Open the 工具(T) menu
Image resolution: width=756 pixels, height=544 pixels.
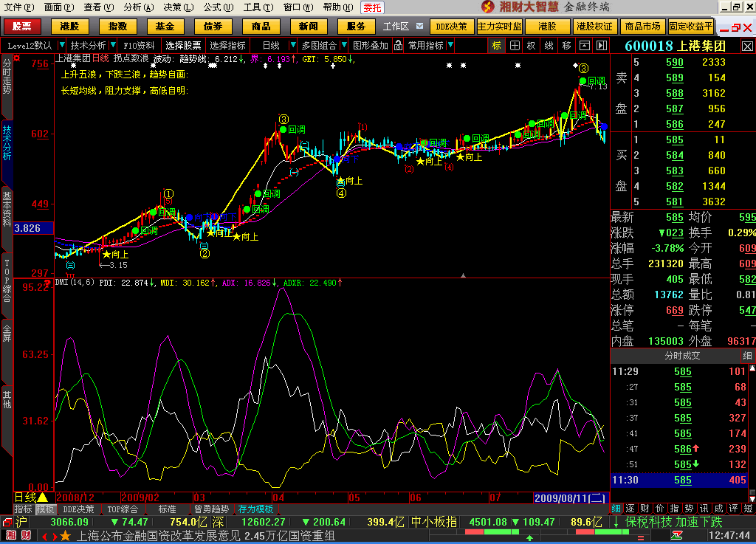[x=258, y=7]
